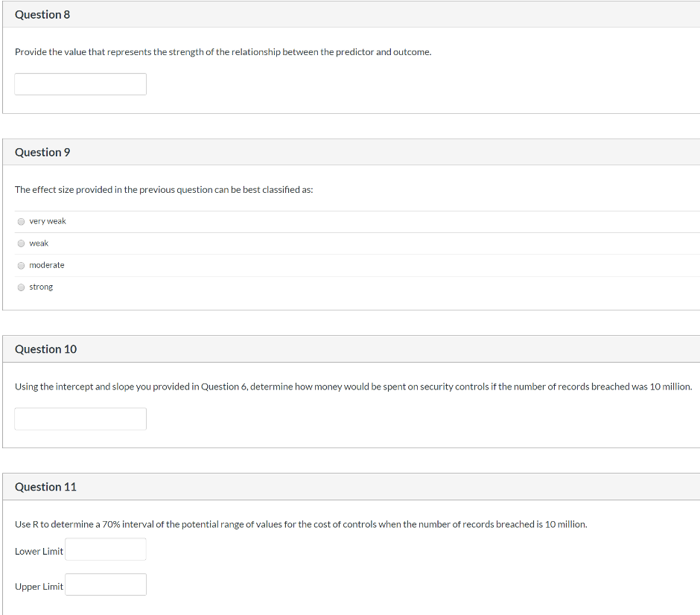This screenshot has width=700, height=615.
Task: Click the Question 8 strength-of-relationship prompt text
Action: coord(223,52)
